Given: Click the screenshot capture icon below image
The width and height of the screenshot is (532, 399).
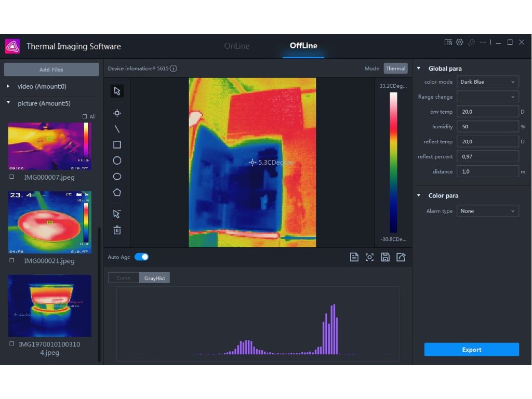Looking at the screenshot, I should pyautogui.click(x=369, y=257).
